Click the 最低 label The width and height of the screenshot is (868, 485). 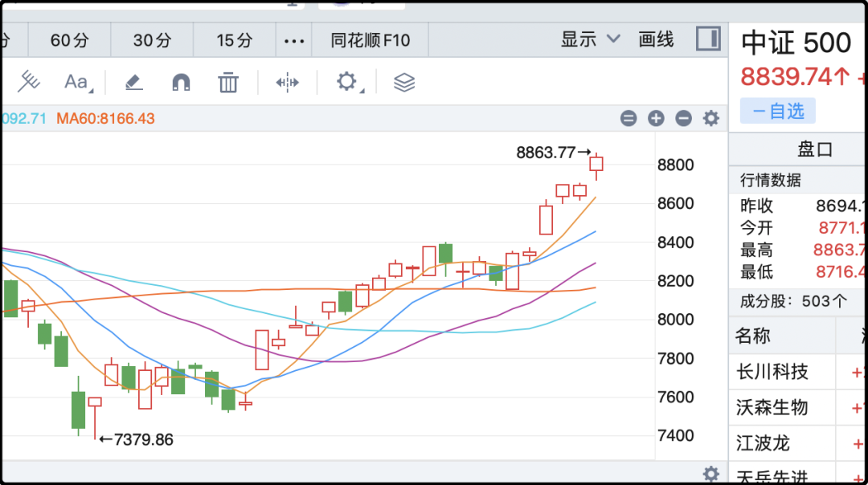tap(756, 272)
